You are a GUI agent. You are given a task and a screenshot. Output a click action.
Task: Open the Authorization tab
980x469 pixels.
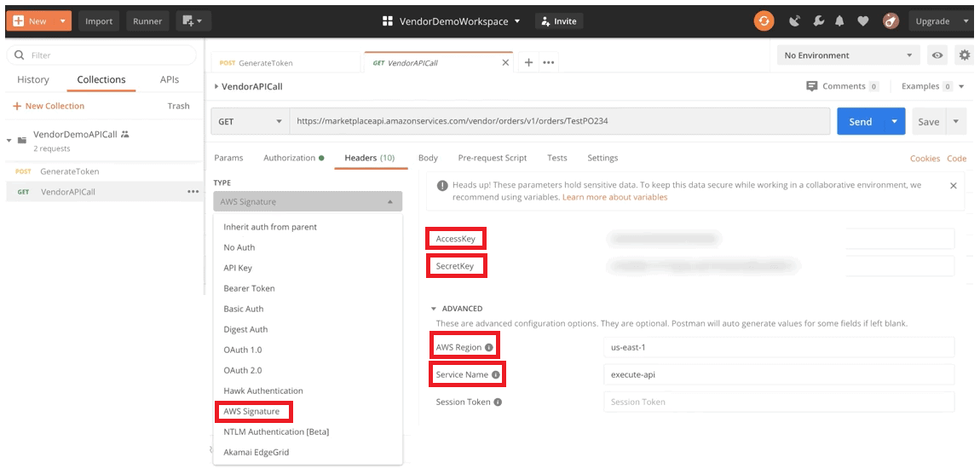[294, 158]
